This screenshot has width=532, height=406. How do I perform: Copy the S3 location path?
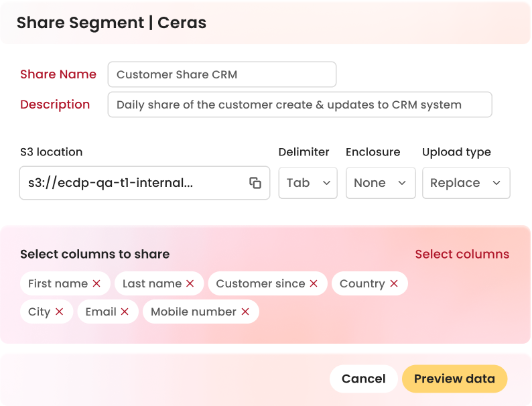(x=255, y=183)
